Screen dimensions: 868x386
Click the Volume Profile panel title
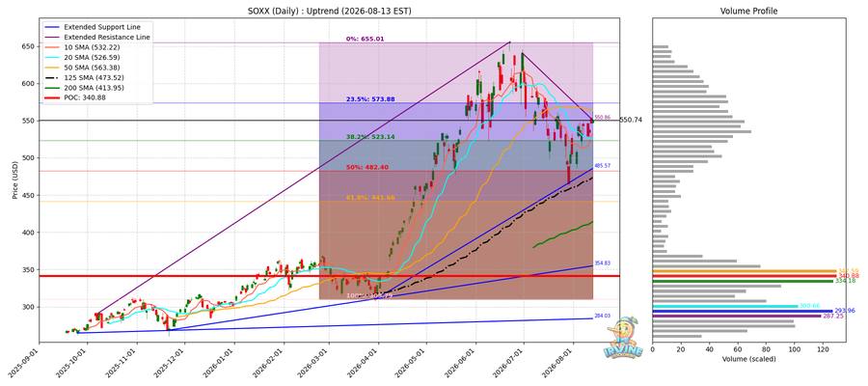(749, 11)
